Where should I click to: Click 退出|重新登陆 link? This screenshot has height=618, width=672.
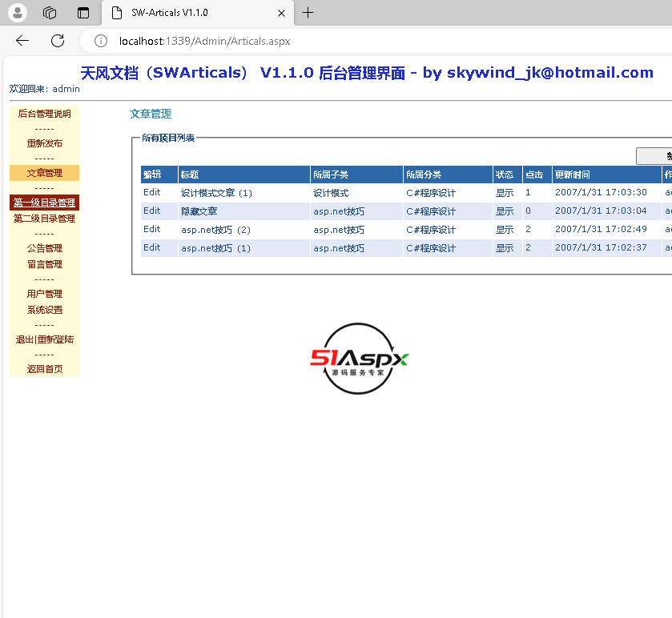point(45,339)
